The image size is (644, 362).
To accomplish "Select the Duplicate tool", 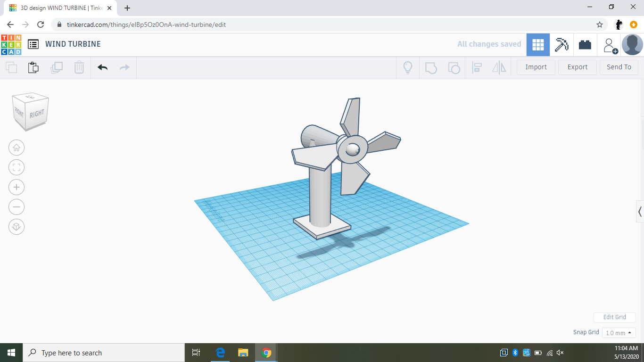I will pyautogui.click(x=57, y=67).
